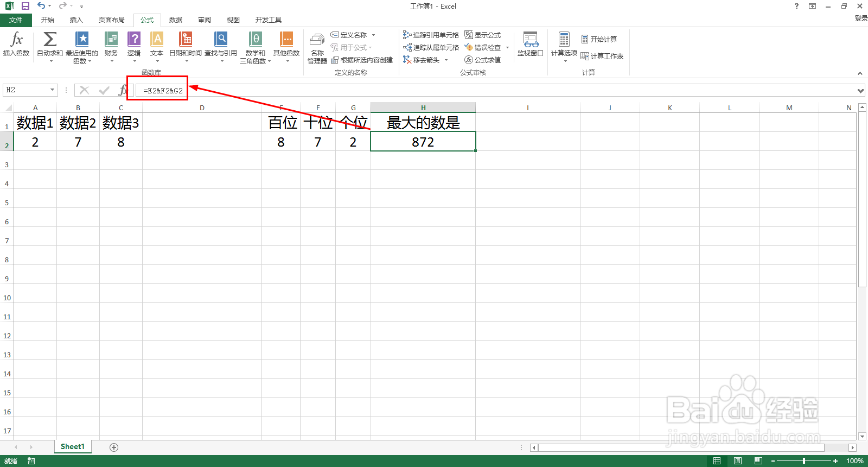Save the workbook with the floppy icon
868x467 pixels.
(x=25, y=6)
